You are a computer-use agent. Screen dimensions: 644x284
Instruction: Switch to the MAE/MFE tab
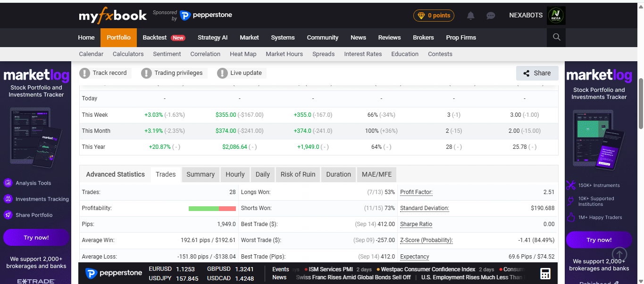[x=376, y=174]
